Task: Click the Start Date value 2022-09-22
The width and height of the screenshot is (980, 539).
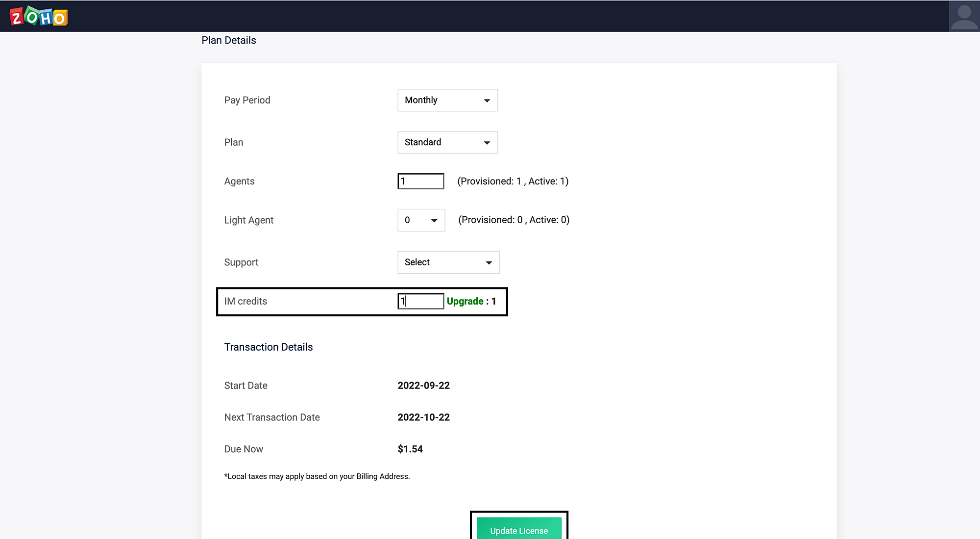Action: tap(423, 385)
